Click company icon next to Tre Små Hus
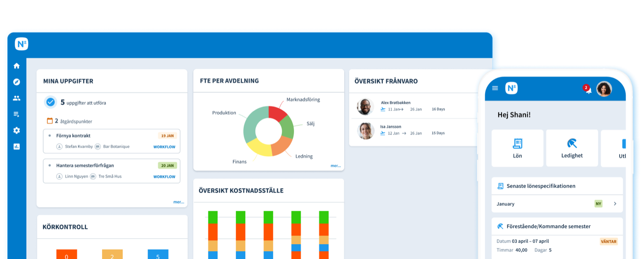Viewport: 644px width, 259px height. point(93,176)
